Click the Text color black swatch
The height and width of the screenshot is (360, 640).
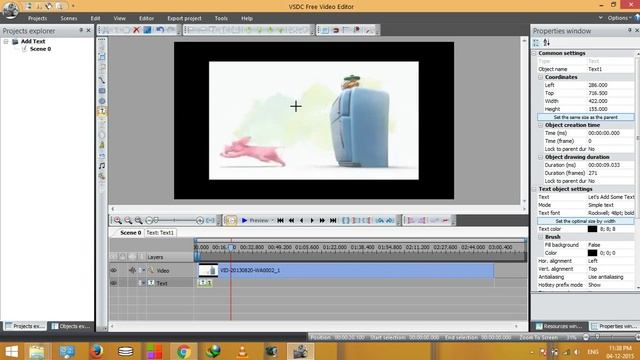(x=592, y=229)
